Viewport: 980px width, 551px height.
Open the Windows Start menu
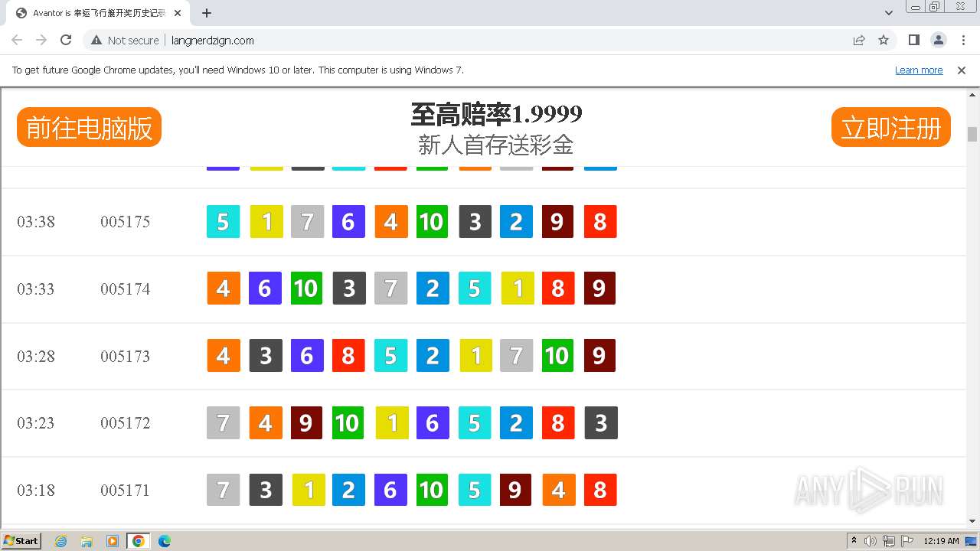21,541
